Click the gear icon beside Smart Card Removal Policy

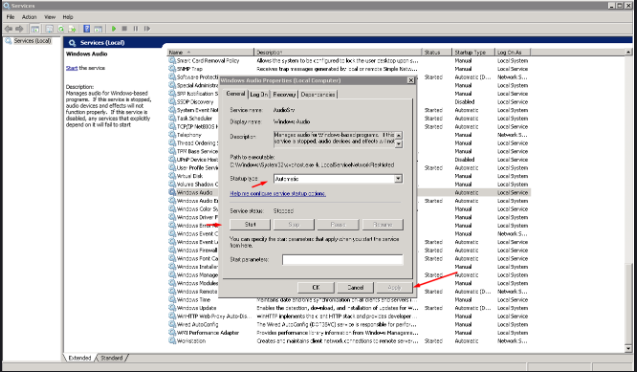point(172,61)
